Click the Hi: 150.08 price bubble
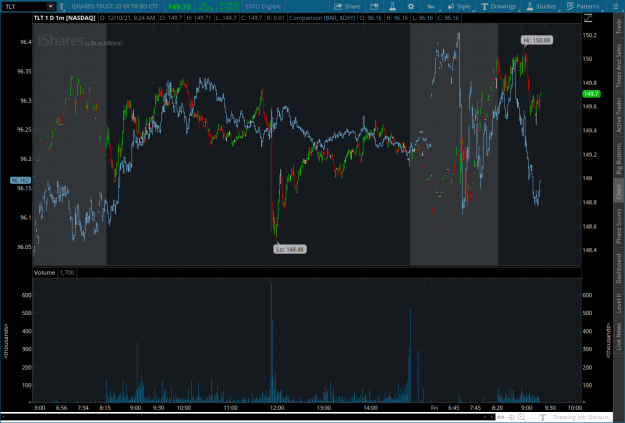 pos(537,40)
